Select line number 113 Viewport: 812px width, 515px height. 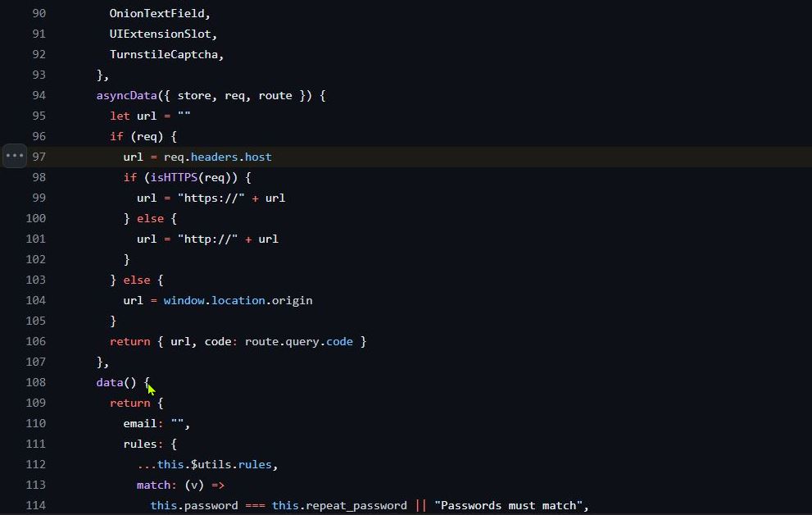(36, 485)
